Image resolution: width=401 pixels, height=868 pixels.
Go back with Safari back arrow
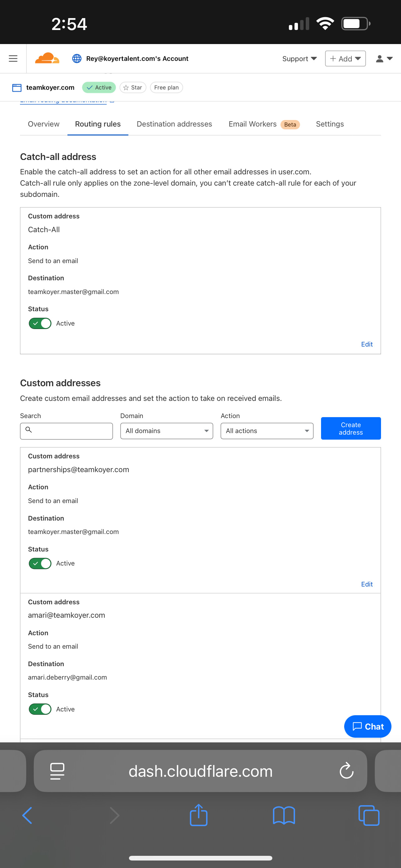coord(27,816)
